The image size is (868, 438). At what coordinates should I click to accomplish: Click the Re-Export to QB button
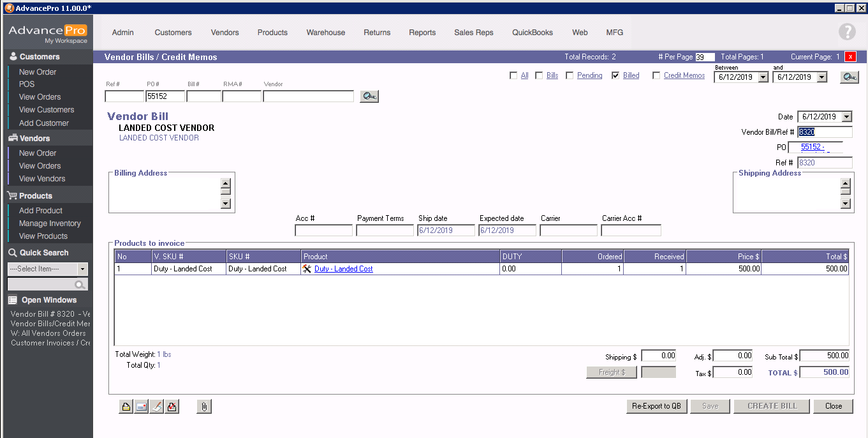656,406
